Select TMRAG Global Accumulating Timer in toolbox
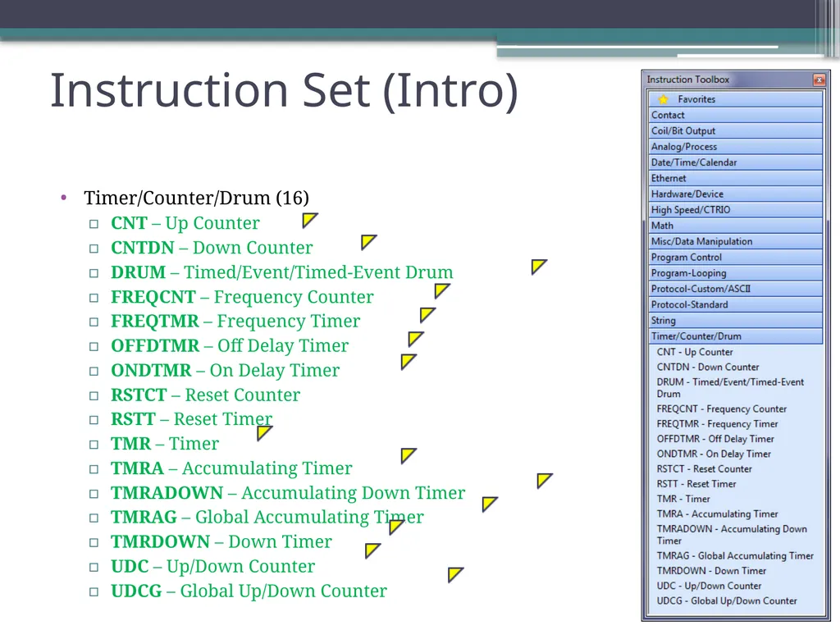 pyautogui.click(x=735, y=556)
